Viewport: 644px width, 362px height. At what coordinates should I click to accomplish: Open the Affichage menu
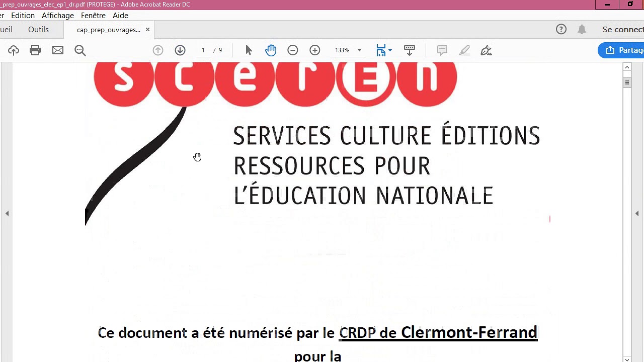pyautogui.click(x=58, y=16)
